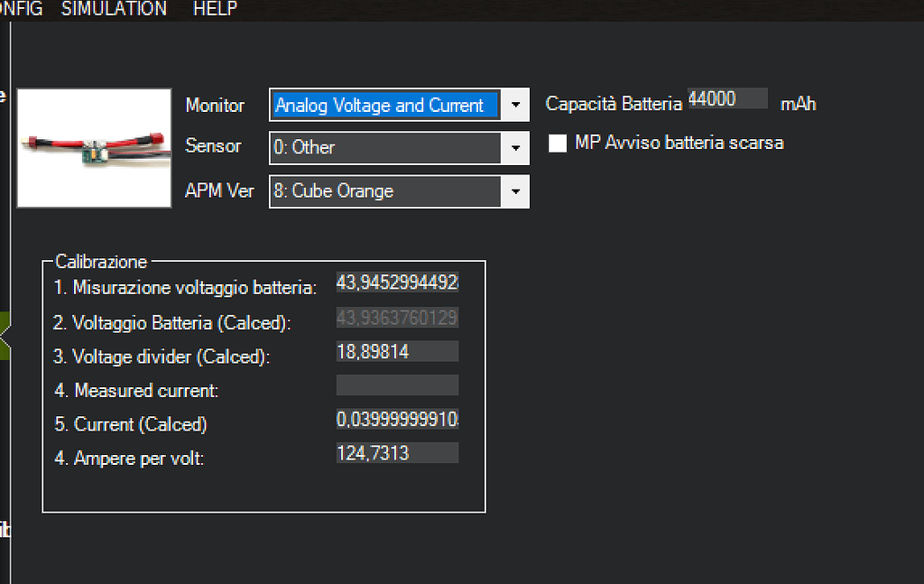Open the HELP menu
Image resolution: width=924 pixels, height=584 pixels.
(x=214, y=9)
